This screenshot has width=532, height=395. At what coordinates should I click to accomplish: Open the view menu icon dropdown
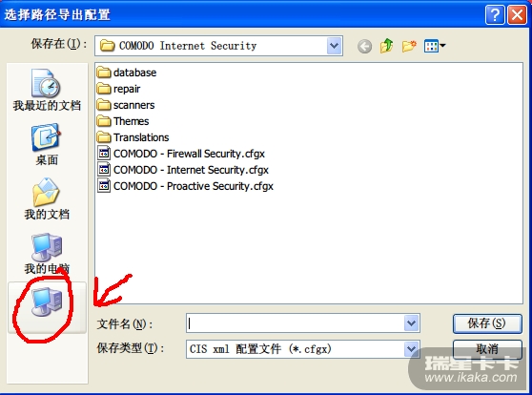point(435,46)
